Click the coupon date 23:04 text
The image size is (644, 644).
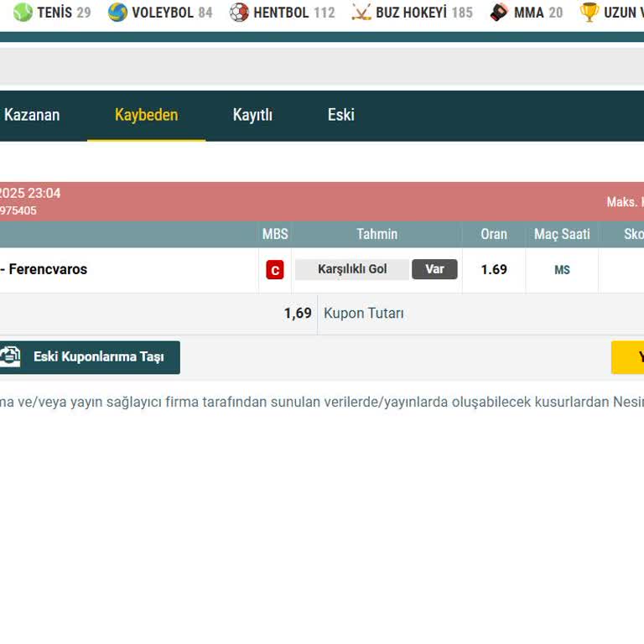[30, 193]
